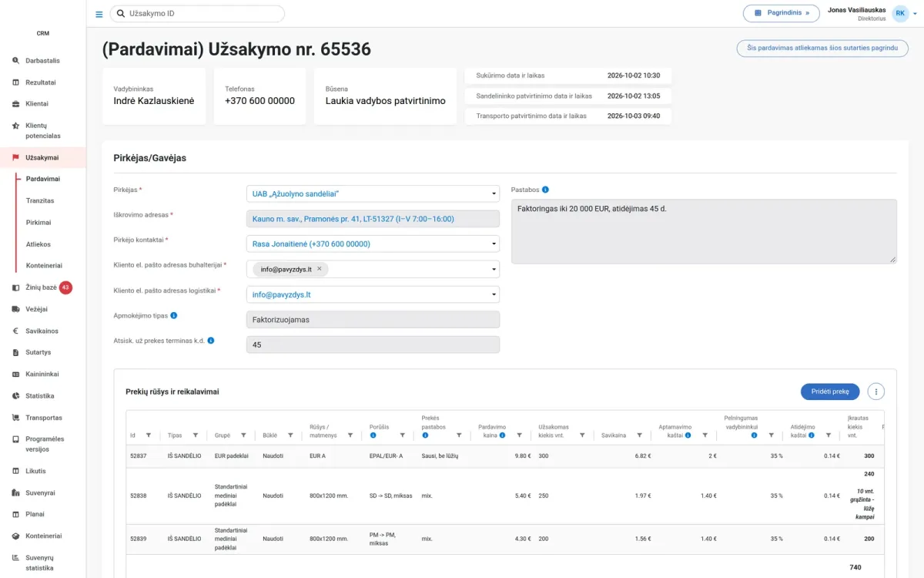
Task: Click the Pridėti prekę button
Action: (x=830, y=391)
